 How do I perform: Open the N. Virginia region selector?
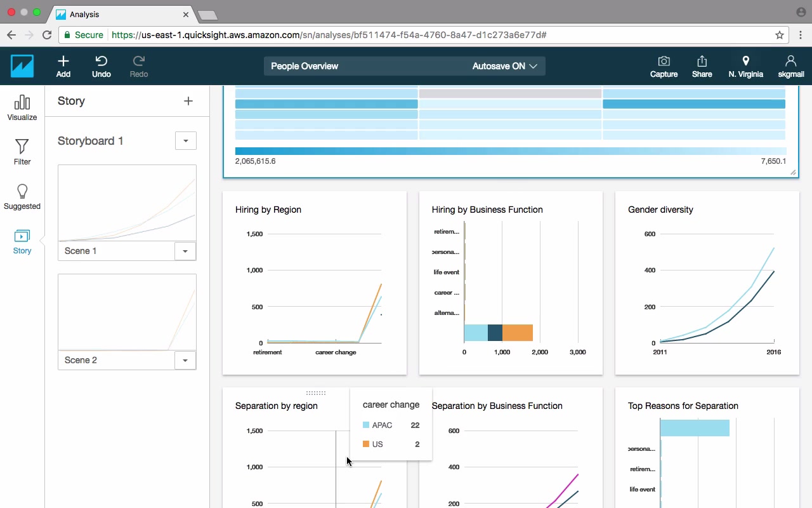(x=746, y=66)
